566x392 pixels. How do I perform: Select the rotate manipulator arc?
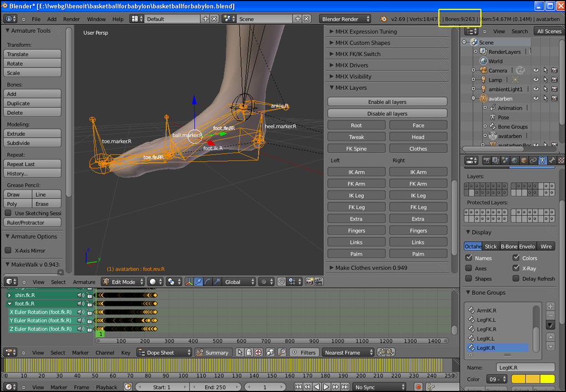point(208,282)
